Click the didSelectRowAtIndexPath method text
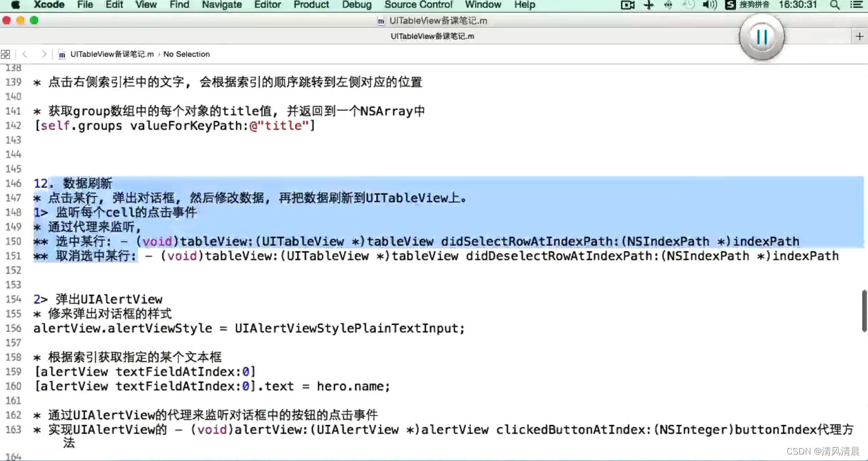The width and height of the screenshot is (868, 461). (x=468, y=242)
